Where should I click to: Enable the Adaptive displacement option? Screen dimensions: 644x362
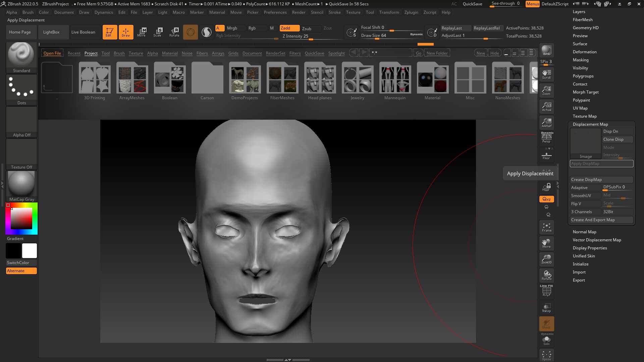click(x=585, y=188)
